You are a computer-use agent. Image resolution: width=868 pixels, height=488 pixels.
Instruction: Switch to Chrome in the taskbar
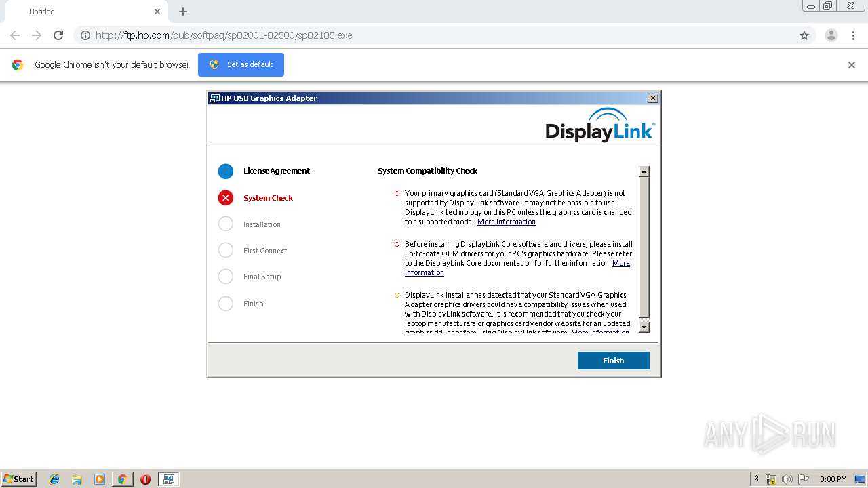122,479
